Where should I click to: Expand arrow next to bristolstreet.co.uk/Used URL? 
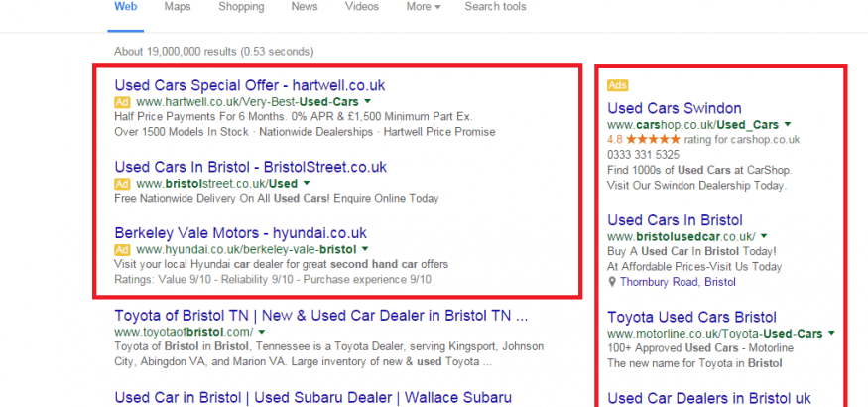(x=307, y=184)
